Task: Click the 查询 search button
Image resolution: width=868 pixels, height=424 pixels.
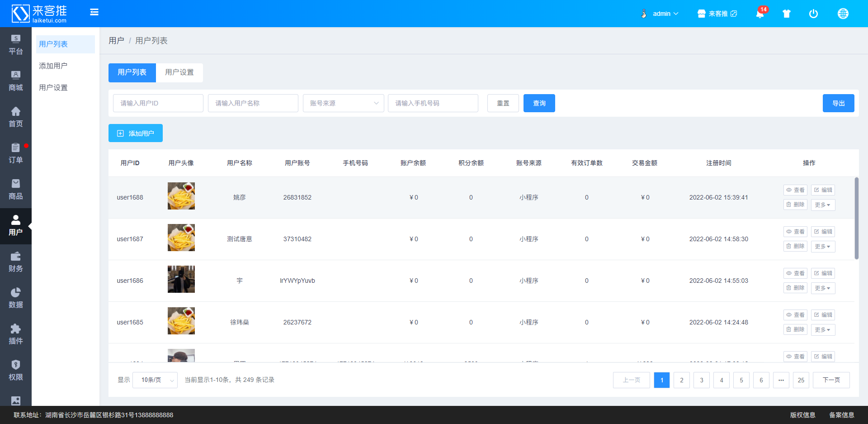Action: point(539,103)
